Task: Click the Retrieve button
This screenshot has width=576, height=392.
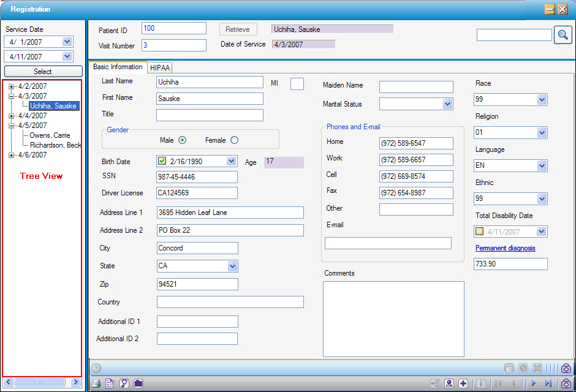Action: pyautogui.click(x=238, y=29)
